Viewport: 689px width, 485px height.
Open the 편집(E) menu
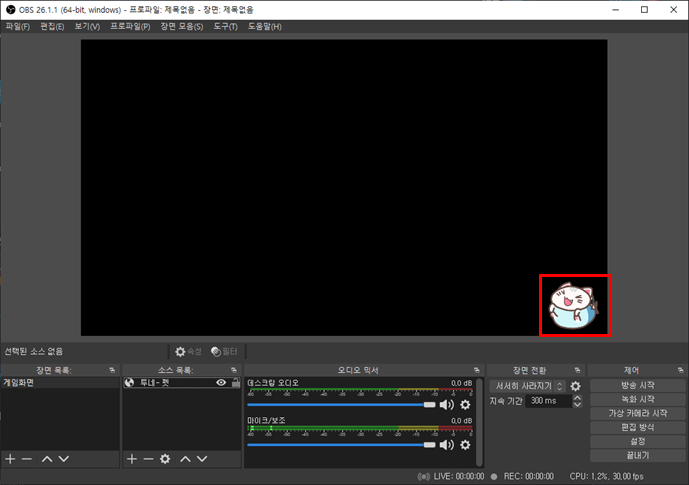(x=52, y=26)
